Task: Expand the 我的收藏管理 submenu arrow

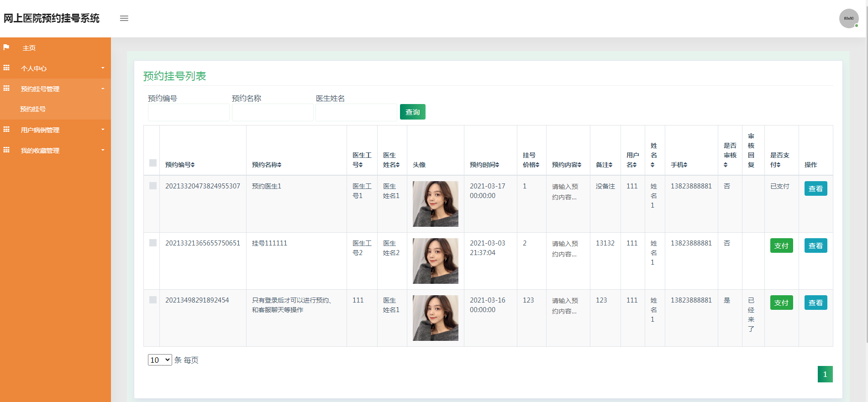Action: 103,150
